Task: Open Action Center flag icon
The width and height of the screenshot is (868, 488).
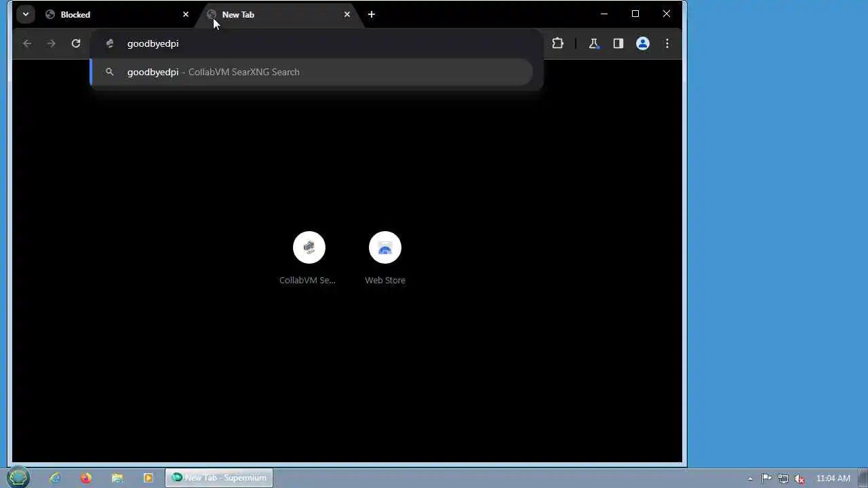Action: pos(767,478)
